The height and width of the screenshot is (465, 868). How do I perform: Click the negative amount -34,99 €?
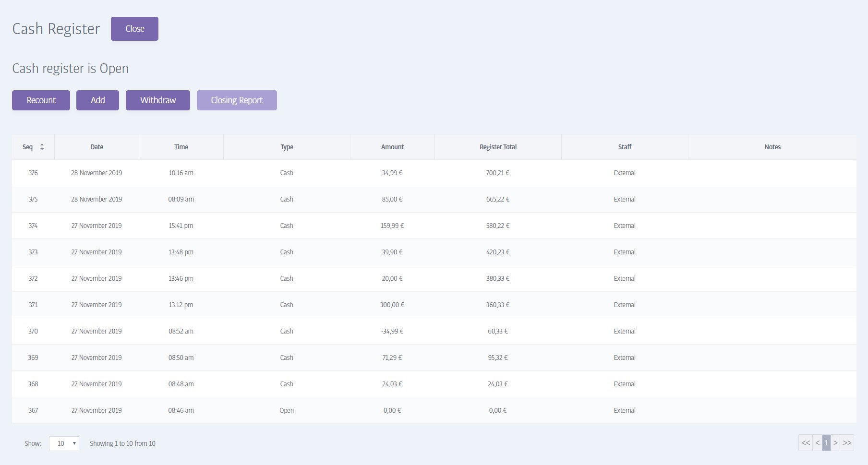tap(392, 331)
